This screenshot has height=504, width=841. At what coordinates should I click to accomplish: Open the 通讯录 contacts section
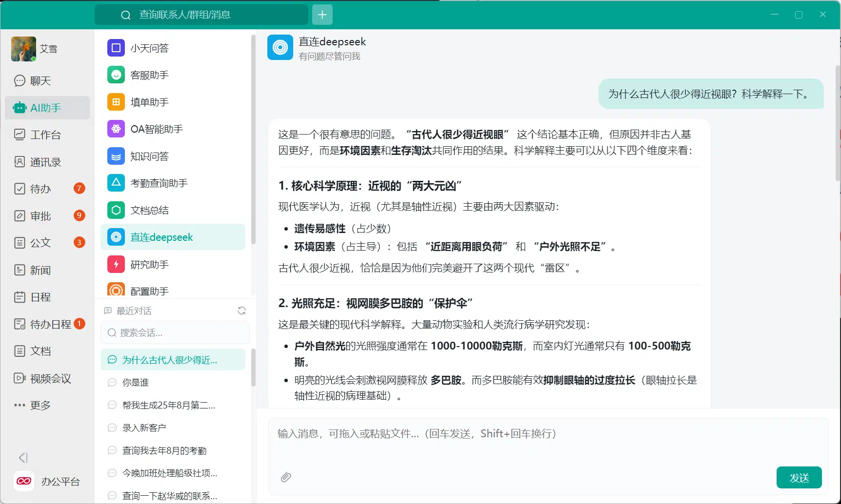(47, 162)
